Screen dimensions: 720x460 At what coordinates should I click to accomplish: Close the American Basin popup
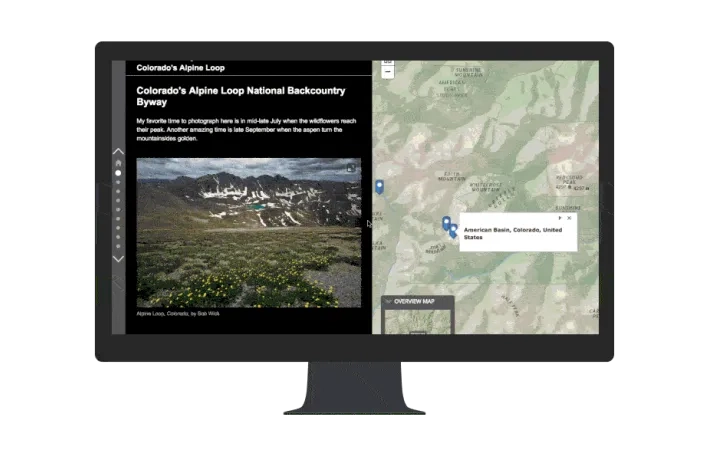tap(569, 217)
